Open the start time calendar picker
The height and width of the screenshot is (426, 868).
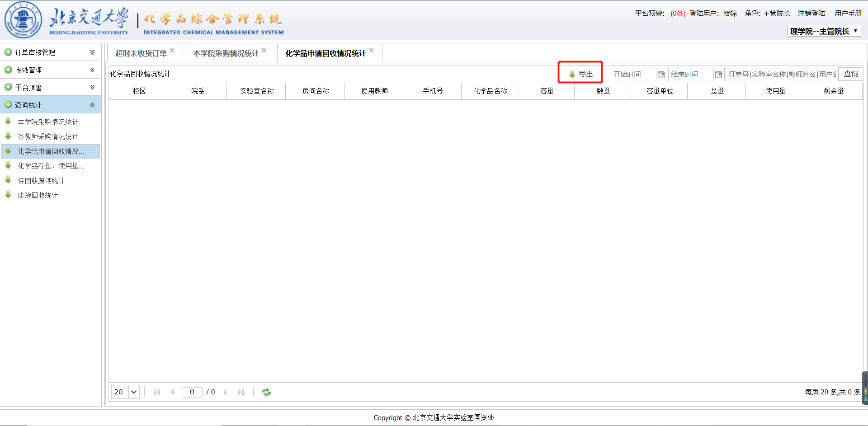point(661,75)
